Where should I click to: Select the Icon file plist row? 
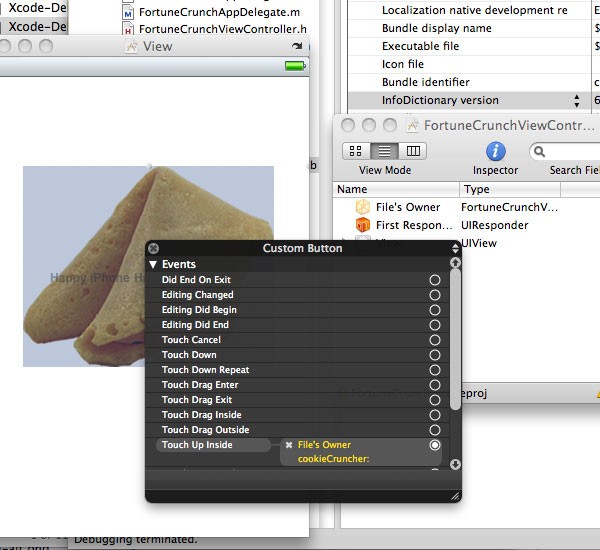tap(474, 64)
